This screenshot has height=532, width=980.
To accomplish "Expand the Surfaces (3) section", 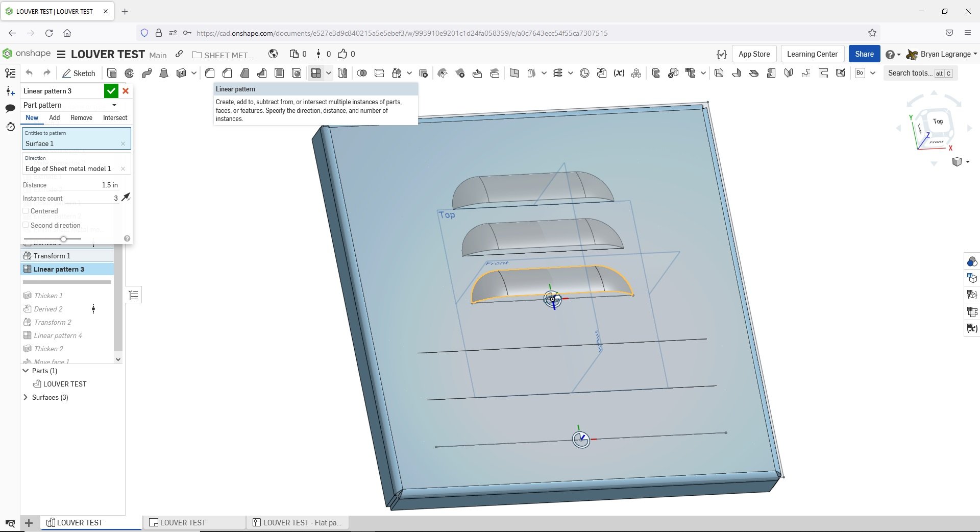I will pos(26,397).
